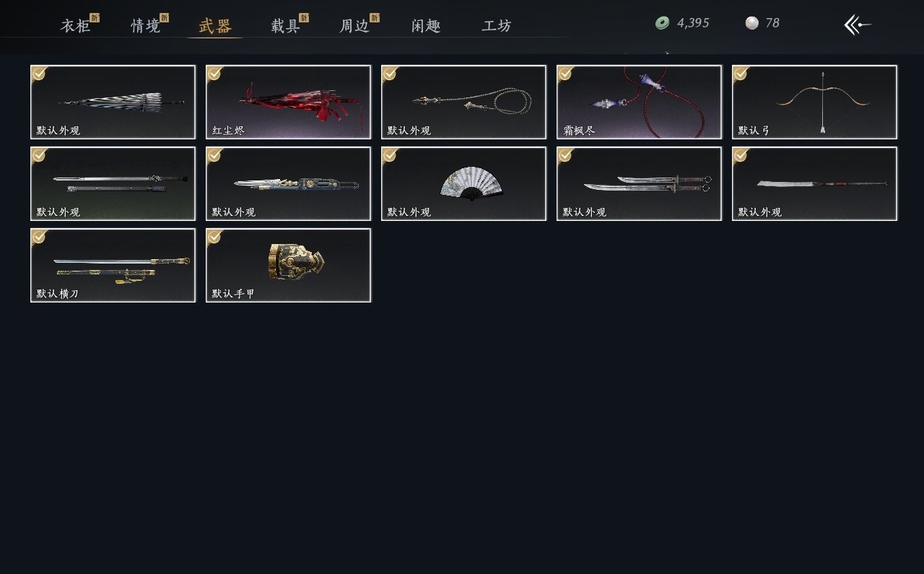Choose the 默认弓 bow appearance
The width and height of the screenshot is (924, 574).
click(x=814, y=102)
